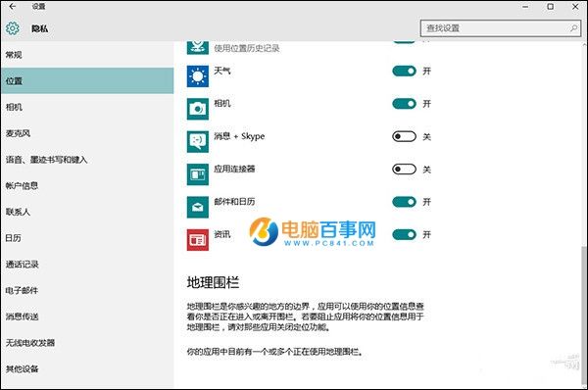Select the 位置 sidebar item
Viewport: 588px width, 390px height.
coord(87,80)
